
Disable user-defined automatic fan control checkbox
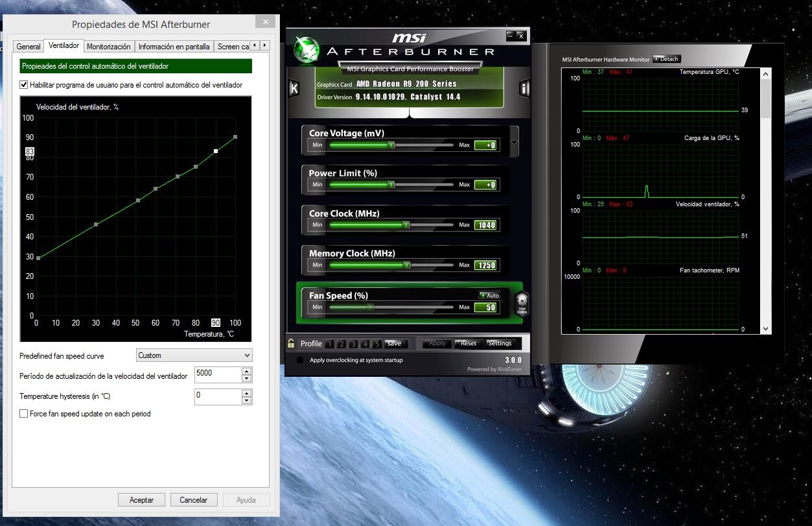[24, 85]
